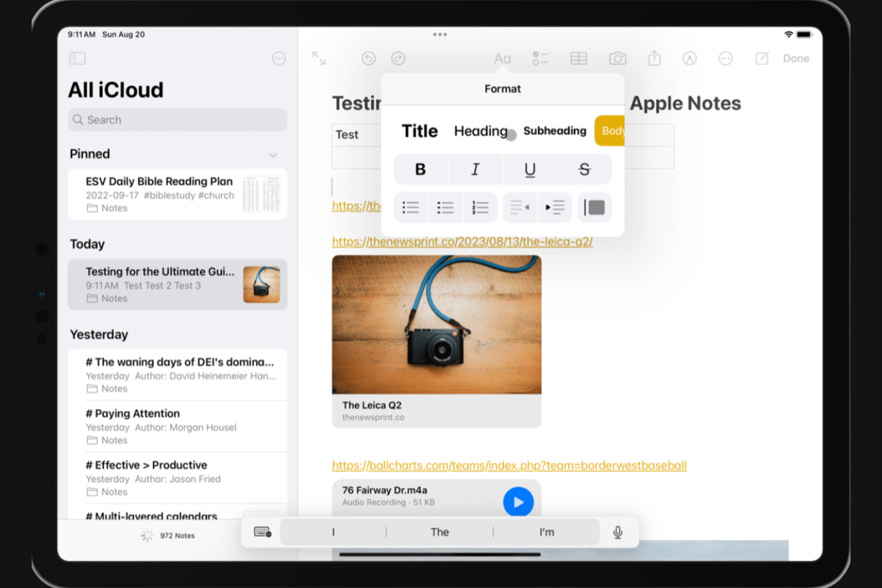Click the All iCloud folder title
Viewport: 882px width, 588px height.
(x=116, y=90)
